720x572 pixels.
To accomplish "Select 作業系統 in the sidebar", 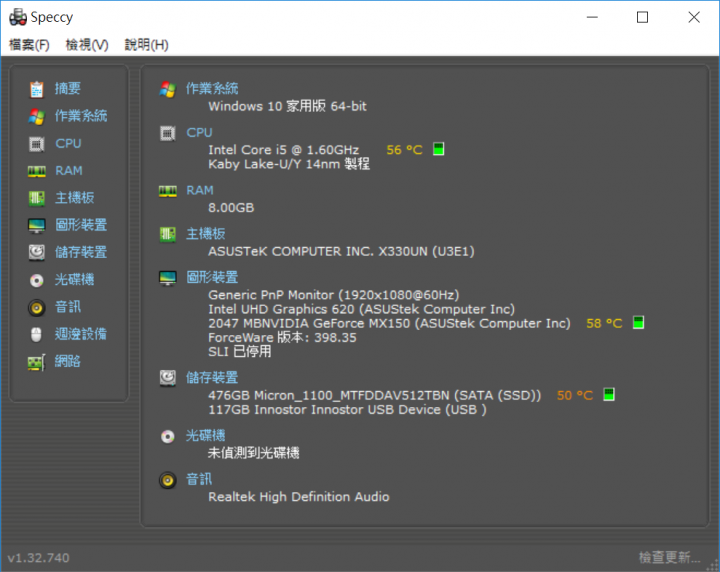I will click(81, 116).
